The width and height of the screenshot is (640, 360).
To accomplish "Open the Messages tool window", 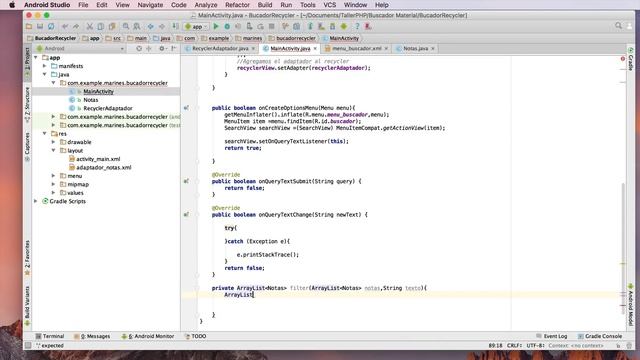I will tap(92, 336).
